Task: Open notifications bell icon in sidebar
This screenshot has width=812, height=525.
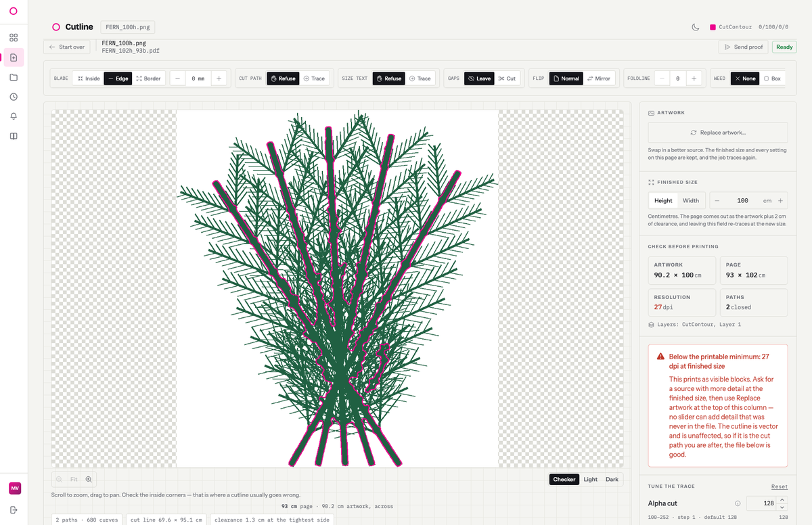Action: pyautogui.click(x=14, y=116)
